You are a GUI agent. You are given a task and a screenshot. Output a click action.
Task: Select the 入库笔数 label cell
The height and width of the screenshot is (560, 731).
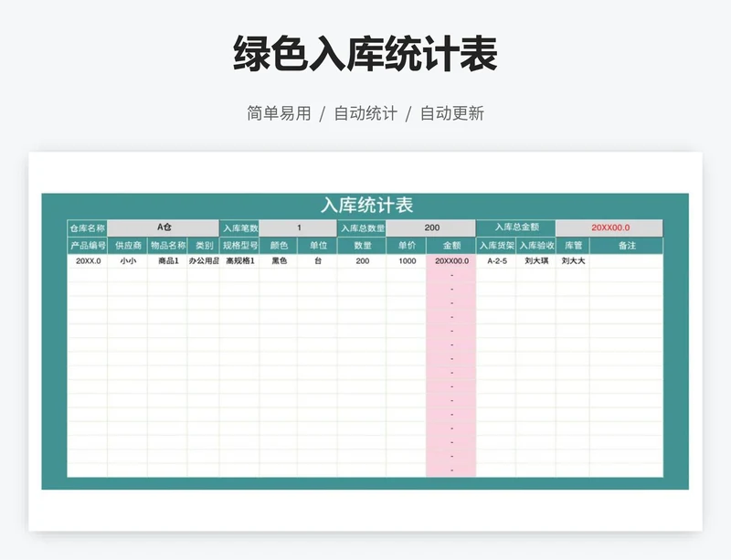239,228
